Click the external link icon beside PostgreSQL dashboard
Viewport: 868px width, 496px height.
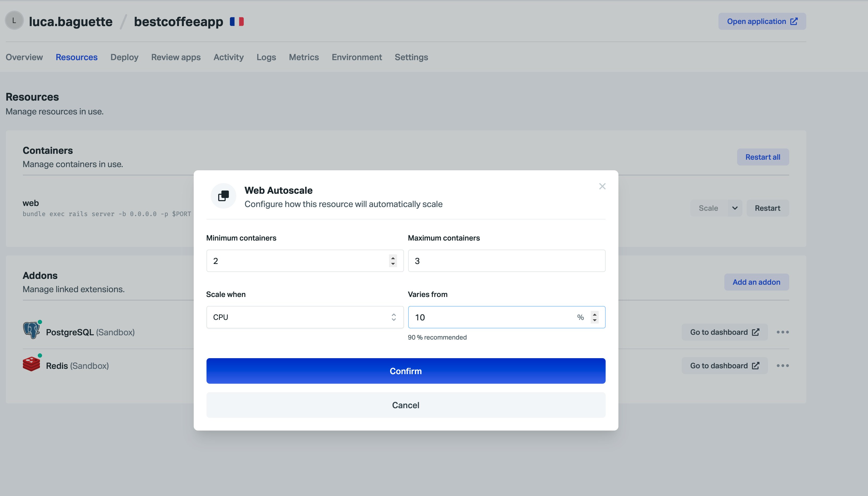pyautogui.click(x=756, y=332)
